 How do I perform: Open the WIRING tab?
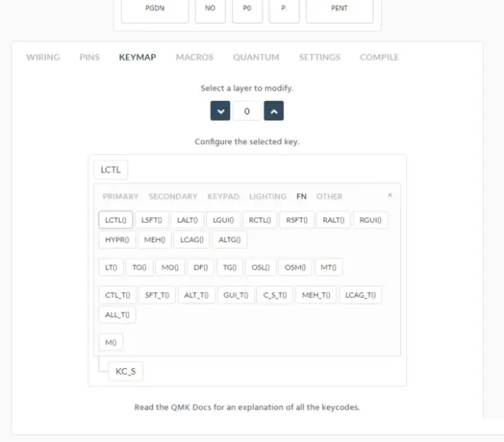pos(43,57)
